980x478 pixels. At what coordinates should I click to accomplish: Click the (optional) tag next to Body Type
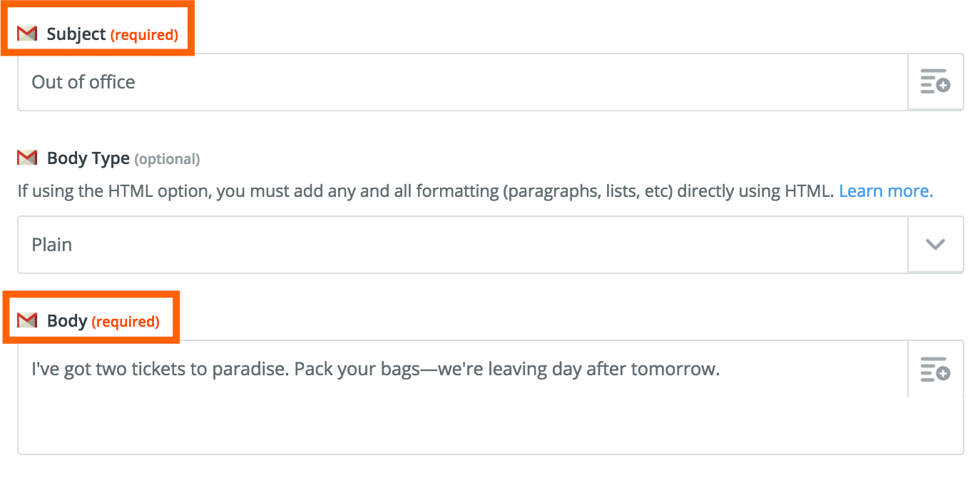[167, 159]
